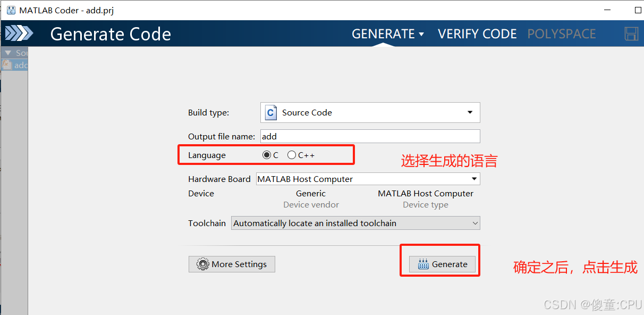Image resolution: width=644 pixels, height=315 pixels.
Task: Click the Output file name field
Action: coord(370,136)
